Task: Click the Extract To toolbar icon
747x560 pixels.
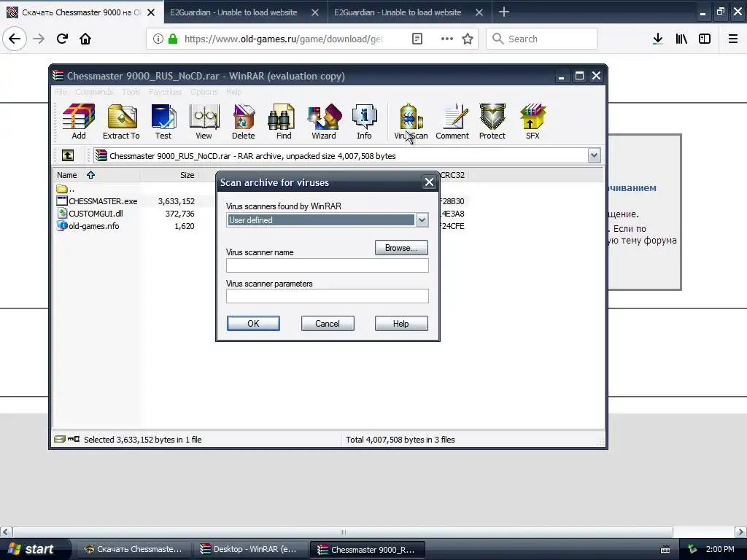Action: 121,122
